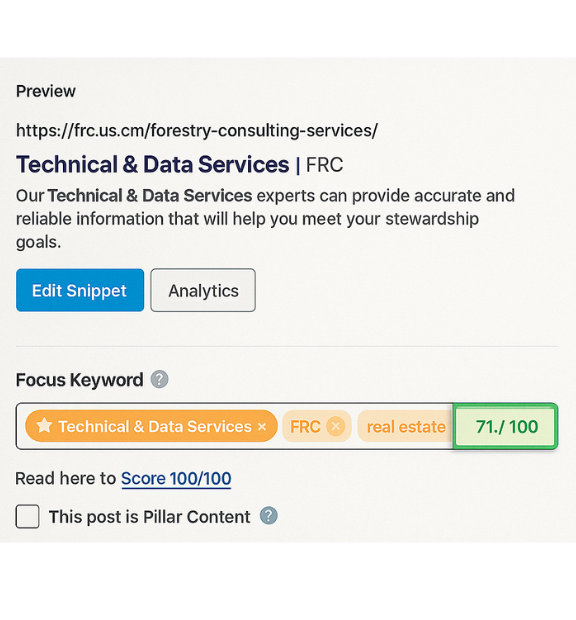Enable This post is Pillar Content checkbox
The image size is (576, 620).
(27, 516)
